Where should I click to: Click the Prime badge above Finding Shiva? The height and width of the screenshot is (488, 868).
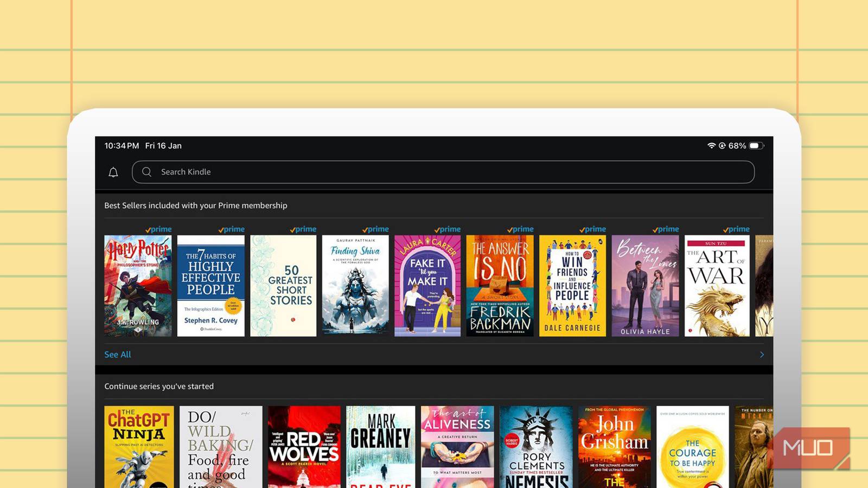(x=375, y=229)
